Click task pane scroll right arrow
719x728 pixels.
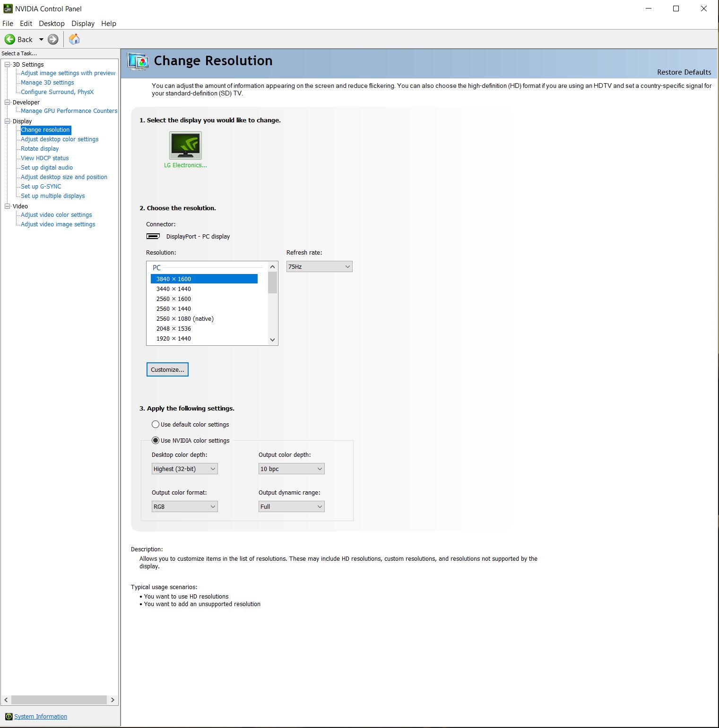coord(113,700)
